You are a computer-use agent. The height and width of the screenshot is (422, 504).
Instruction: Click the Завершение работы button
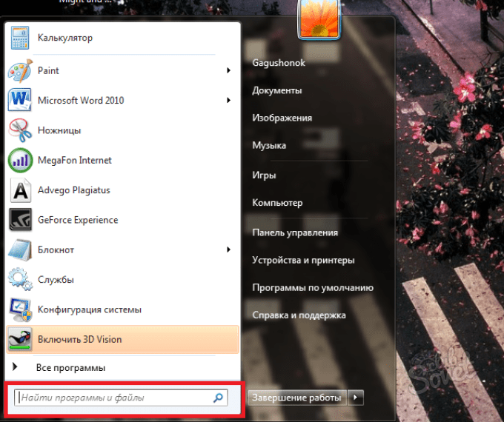point(296,398)
